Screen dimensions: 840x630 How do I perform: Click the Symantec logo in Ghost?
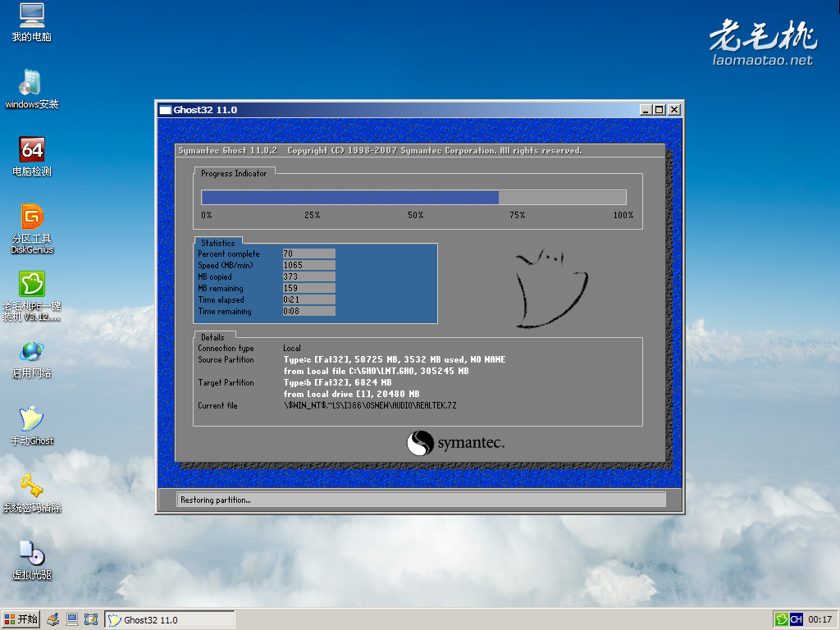point(455,443)
